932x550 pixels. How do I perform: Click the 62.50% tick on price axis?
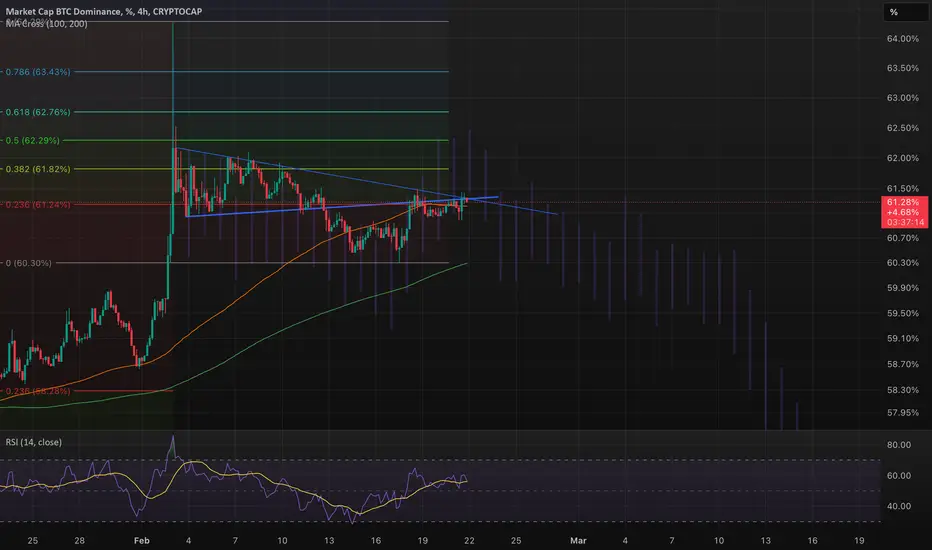point(902,128)
